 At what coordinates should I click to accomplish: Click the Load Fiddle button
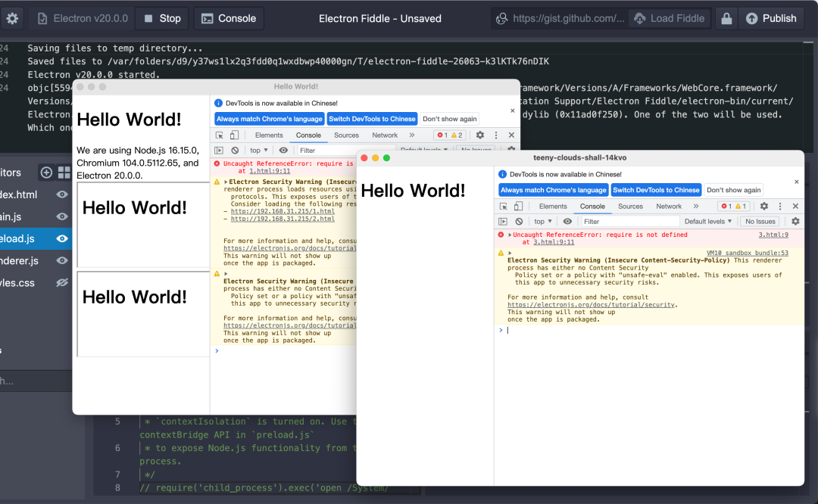tap(670, 19)
